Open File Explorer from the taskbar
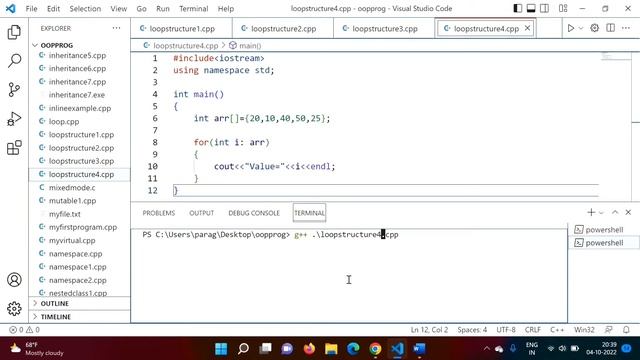640x360 pixels. pos(331,349)
